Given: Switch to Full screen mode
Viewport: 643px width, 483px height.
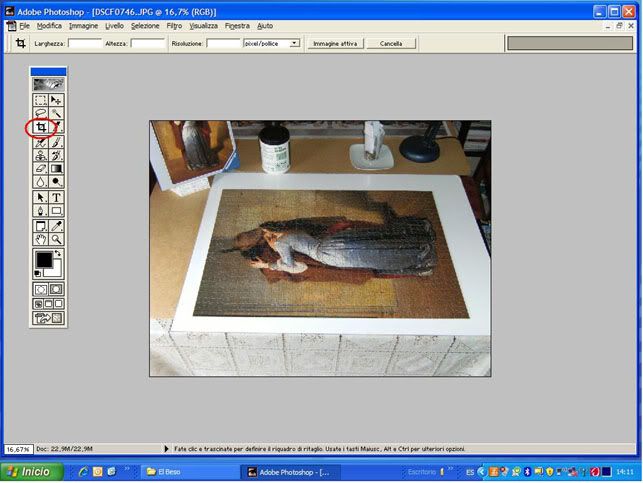Looking at the screenshot, I should (59, 304).
